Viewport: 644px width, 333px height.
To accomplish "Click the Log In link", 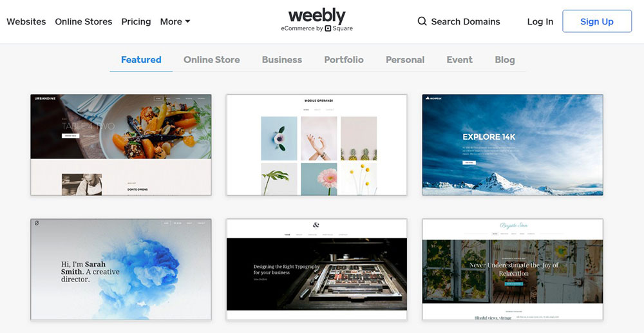I will click(540, 22).
